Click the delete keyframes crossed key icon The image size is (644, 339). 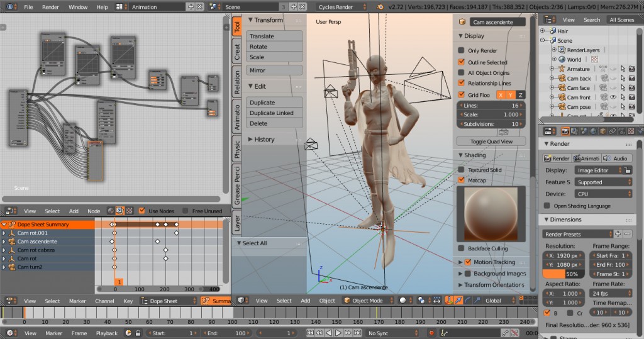pyautogui.click(x=514, y=333)
